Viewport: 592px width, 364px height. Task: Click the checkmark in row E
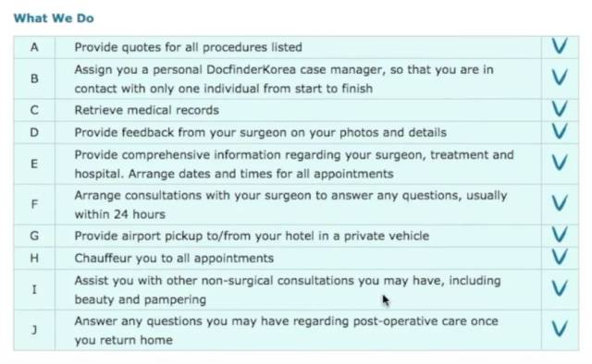(560, 163)
